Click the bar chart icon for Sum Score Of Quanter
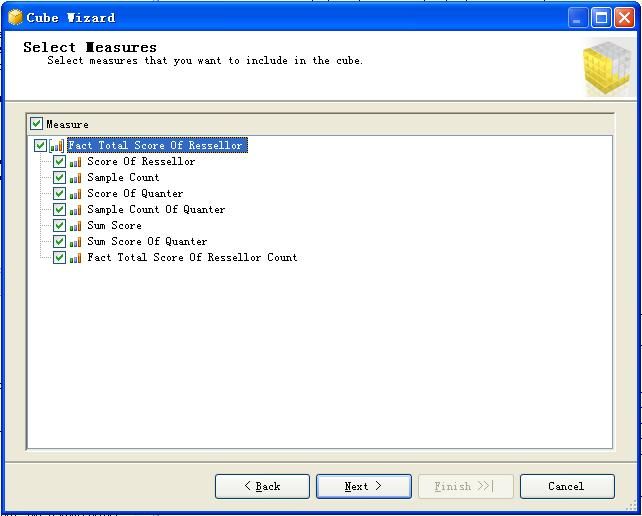Viewport: 642px width, 516px height. pyautogui.click(x=75, y=242)
